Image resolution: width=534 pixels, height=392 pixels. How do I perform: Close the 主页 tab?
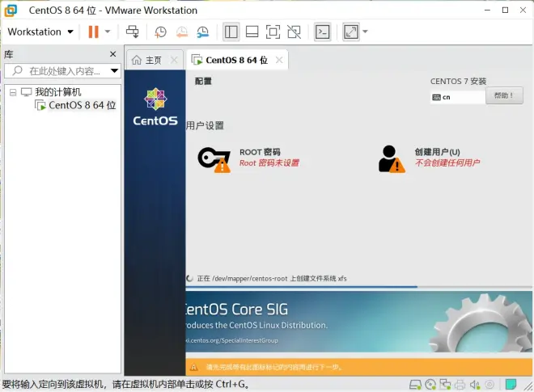(174, 60)
